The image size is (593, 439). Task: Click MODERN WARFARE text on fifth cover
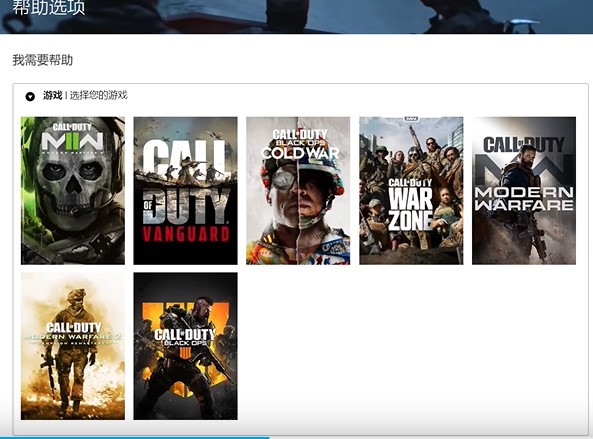[x=524, y=199]
